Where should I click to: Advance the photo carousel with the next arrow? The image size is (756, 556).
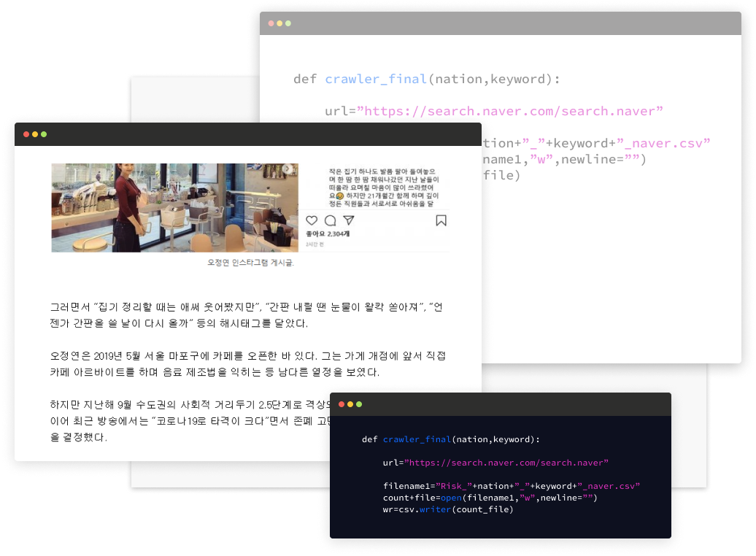(288, 169)
